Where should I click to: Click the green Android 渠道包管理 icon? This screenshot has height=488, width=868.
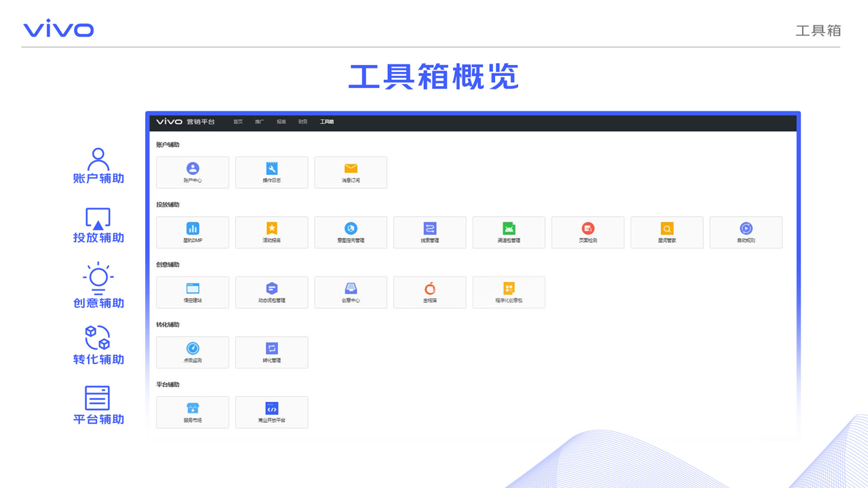(509, 228)
